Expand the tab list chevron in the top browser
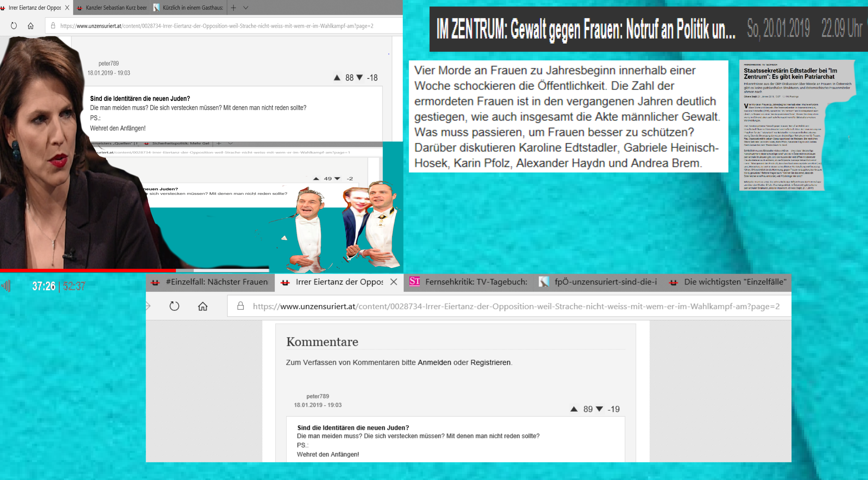The image size is (868, 480). (246, 8)
